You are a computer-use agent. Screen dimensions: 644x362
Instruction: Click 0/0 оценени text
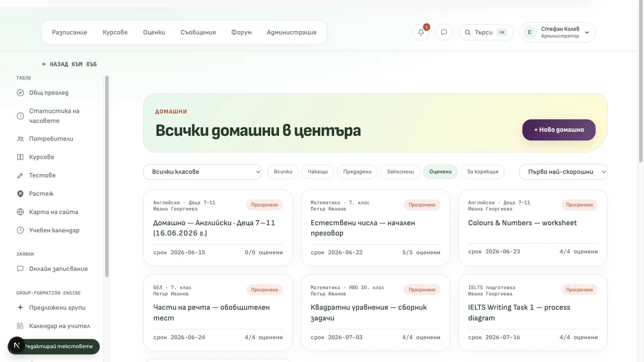(264, 253)
